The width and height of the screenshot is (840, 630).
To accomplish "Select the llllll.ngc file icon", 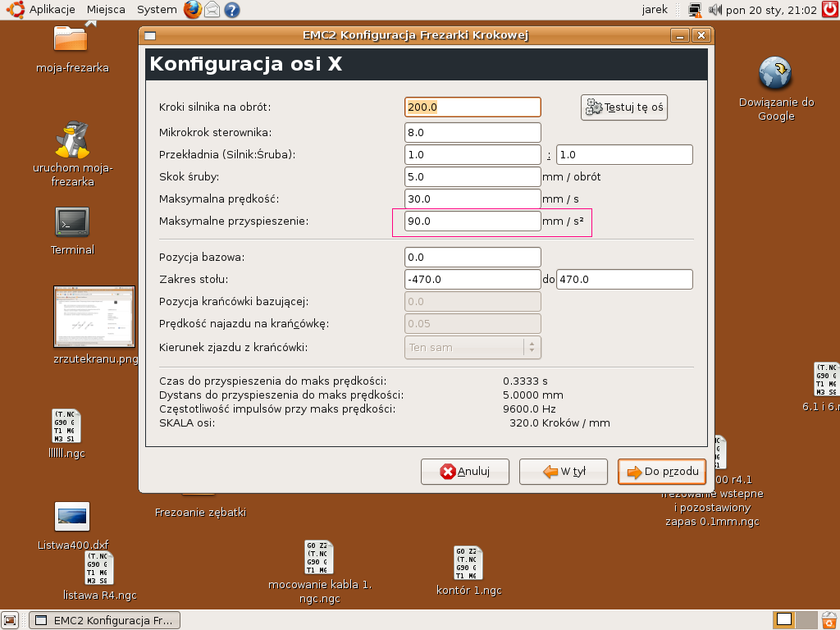I will 66,426.
